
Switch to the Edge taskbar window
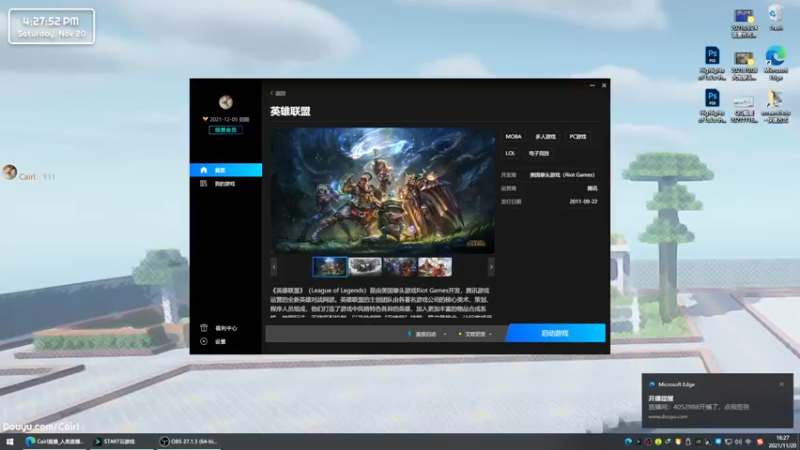[x=55, y=442]
